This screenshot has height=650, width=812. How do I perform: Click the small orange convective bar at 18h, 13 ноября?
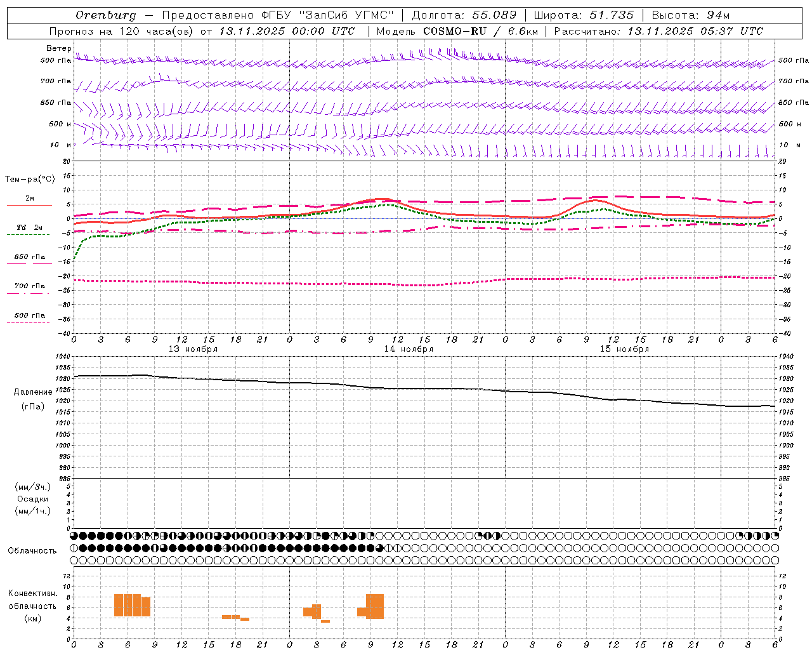(x=235, y=617)
